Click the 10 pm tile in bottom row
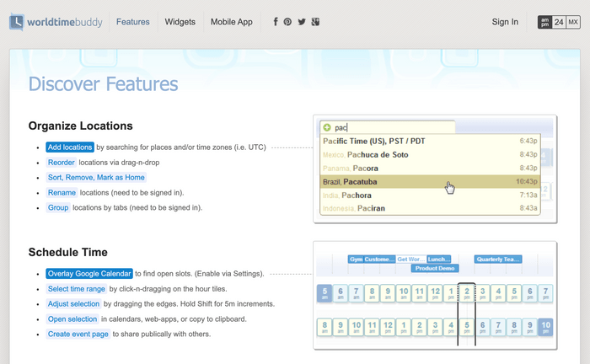Viewport: 590px width, 364px height. [545, 327]
